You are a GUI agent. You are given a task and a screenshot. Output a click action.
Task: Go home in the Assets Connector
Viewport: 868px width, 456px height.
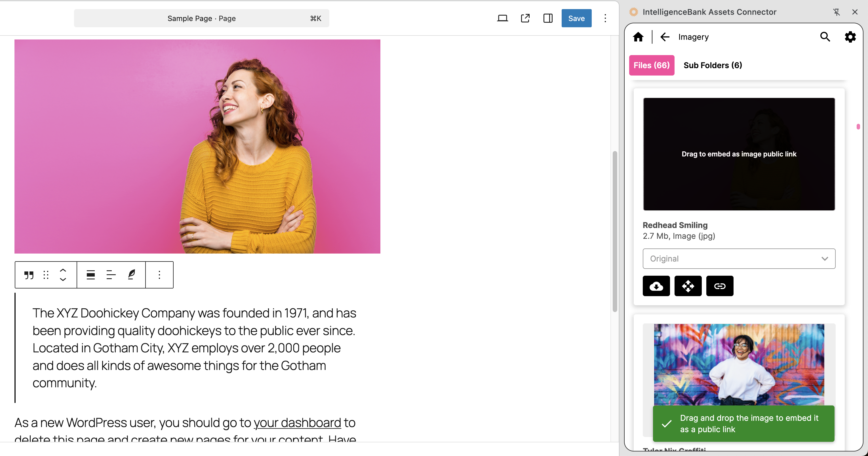(638, 37)
